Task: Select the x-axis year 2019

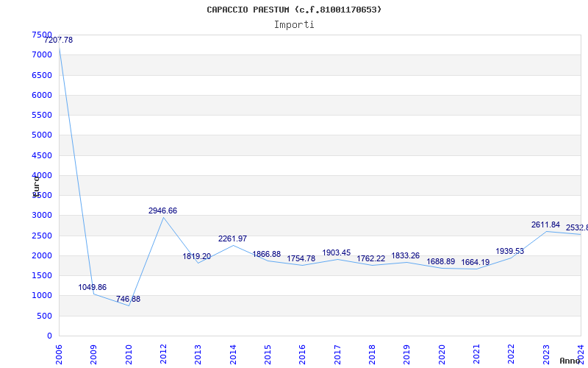Action: pyautogui.click(x=407, y=355)
